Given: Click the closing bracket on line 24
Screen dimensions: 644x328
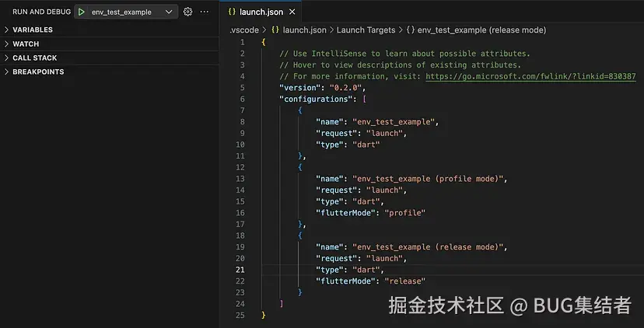Looking at the screenshot, I should (282, 304).
